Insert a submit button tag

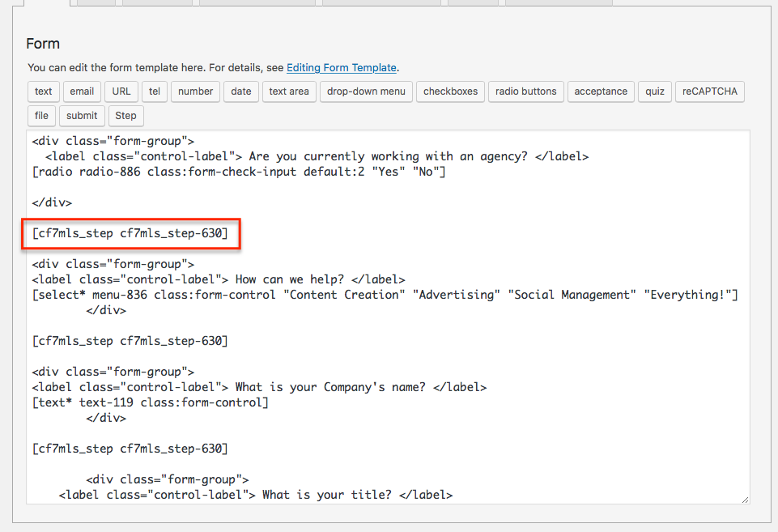coord(82,116)
